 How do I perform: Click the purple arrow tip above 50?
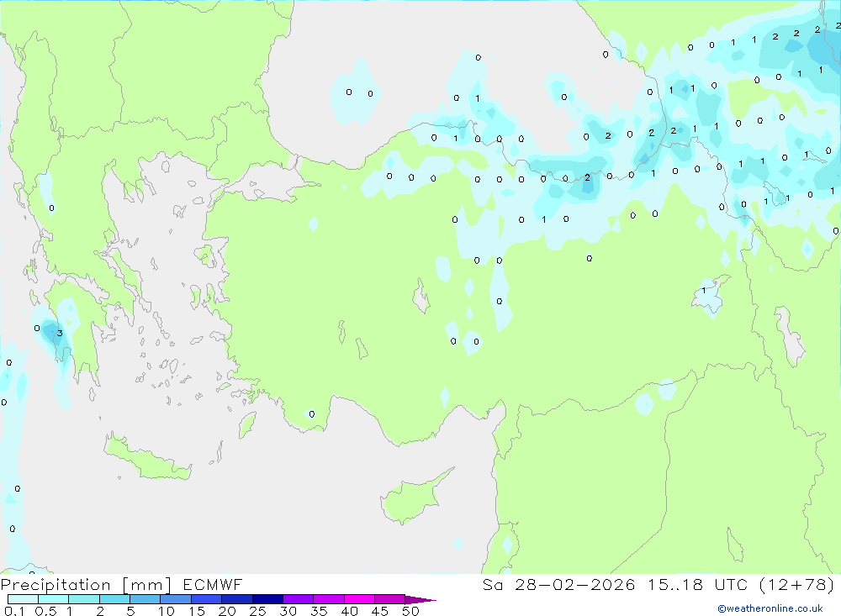click(x=420, y=600)
